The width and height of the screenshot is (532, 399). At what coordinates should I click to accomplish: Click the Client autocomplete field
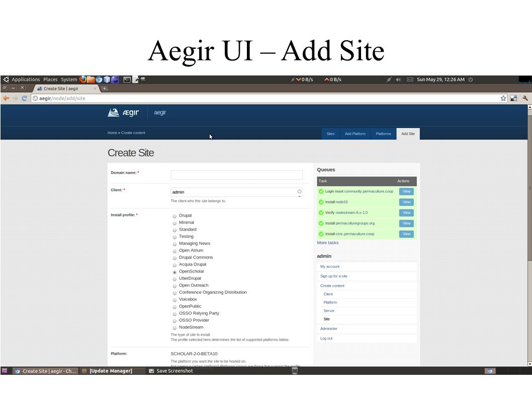(x=236, y=192)
